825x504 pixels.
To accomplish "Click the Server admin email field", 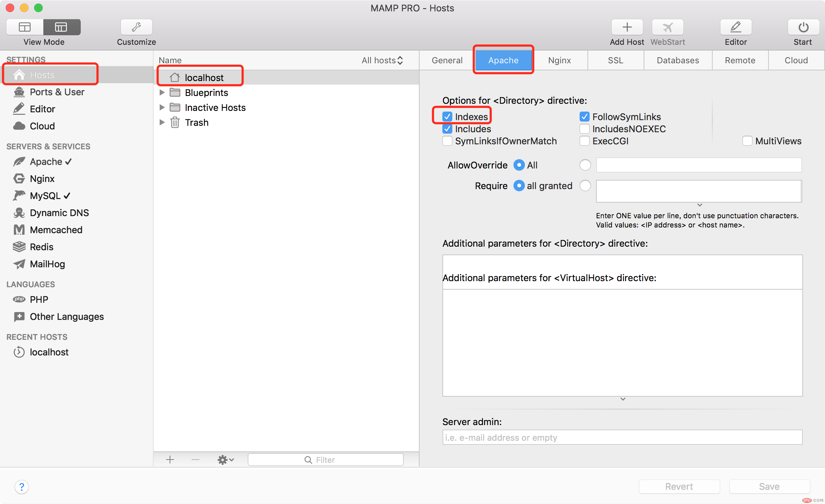I will 622,438.
